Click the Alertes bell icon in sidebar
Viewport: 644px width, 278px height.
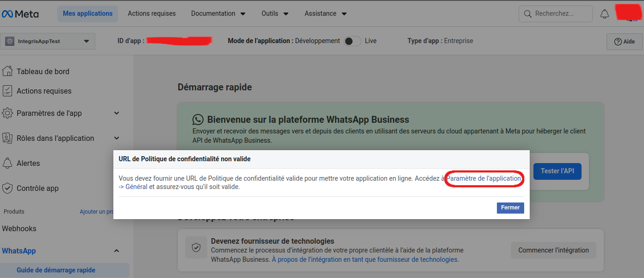click(7, 163)
